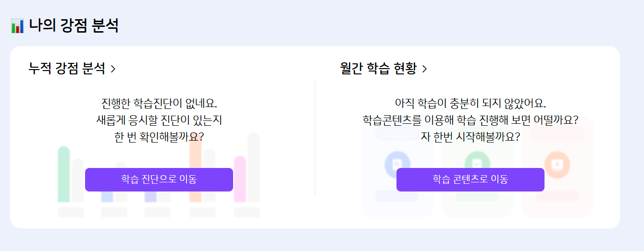644x251 pixels.
Task: Click the blurred label under the green bar
Action: pos(70,212)
